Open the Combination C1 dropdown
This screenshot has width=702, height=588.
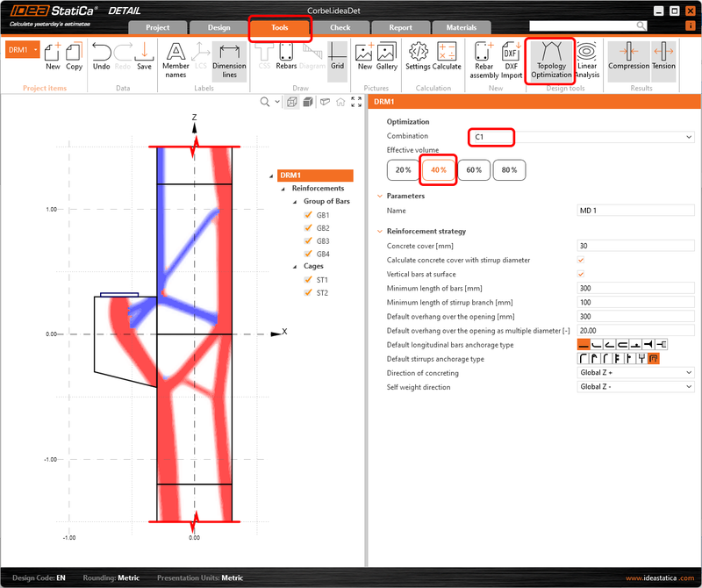pos(688,138)
